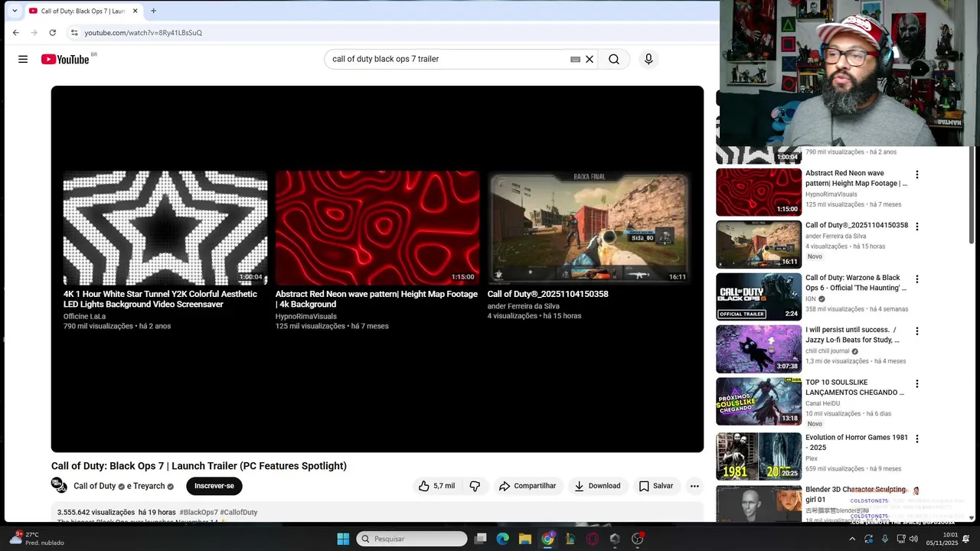This screenshot has height=551, width=980.
Task: Open File Explorer from the taskbar
Action: (525, 539)
